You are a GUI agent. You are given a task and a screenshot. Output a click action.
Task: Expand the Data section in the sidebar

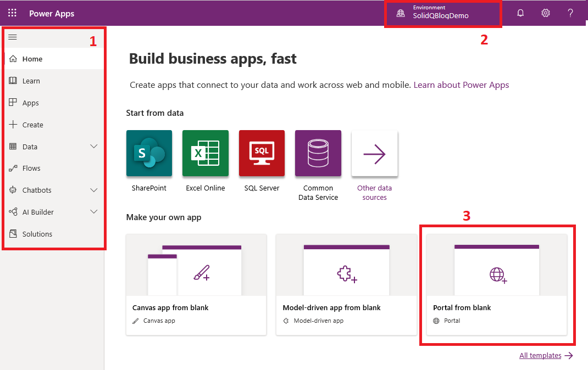93,146
